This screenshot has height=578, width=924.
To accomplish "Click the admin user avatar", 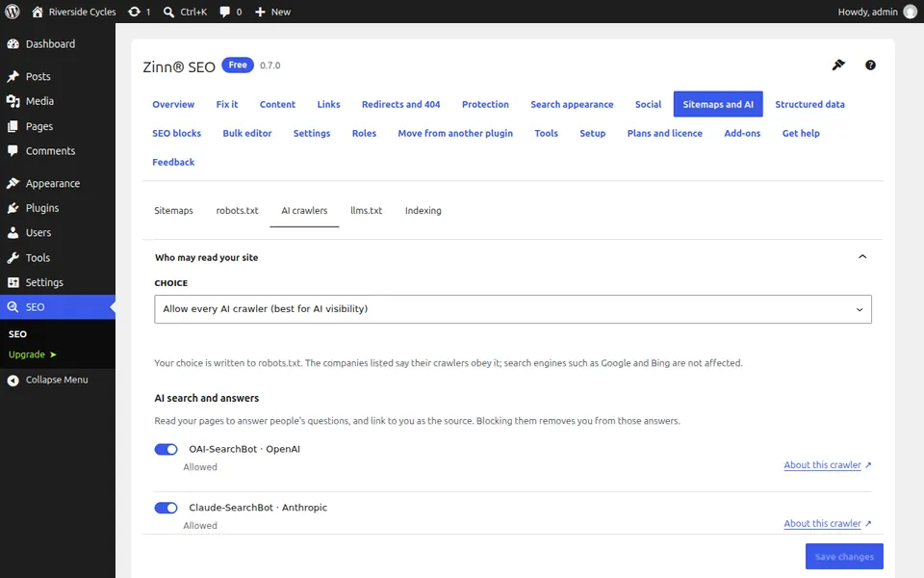I will coord(911,12).
